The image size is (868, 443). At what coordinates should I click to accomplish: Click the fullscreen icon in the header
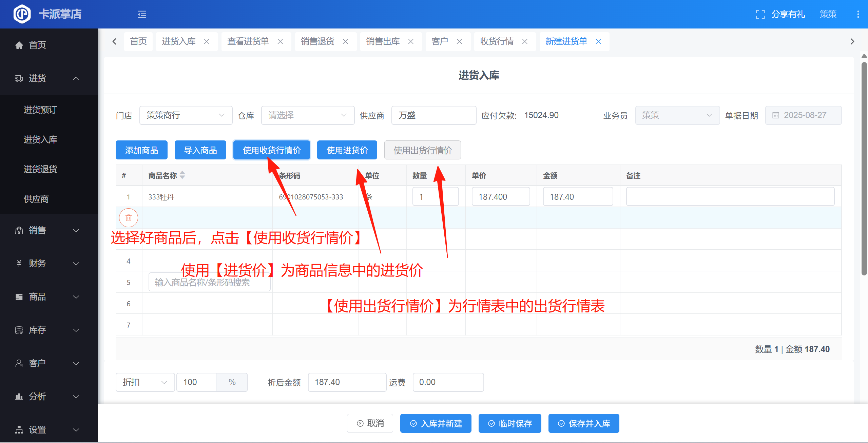pos(760,14)
